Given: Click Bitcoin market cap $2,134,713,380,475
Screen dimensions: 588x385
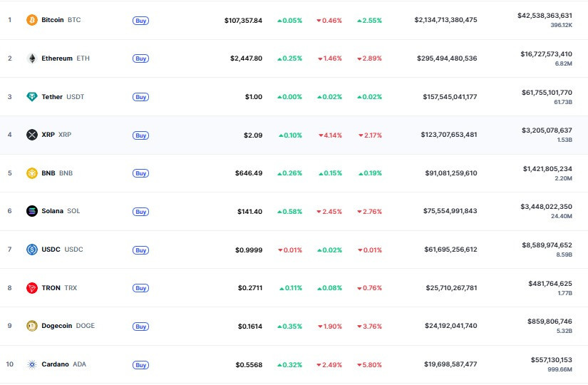Looking at the screenshot, I should (446, 20).
